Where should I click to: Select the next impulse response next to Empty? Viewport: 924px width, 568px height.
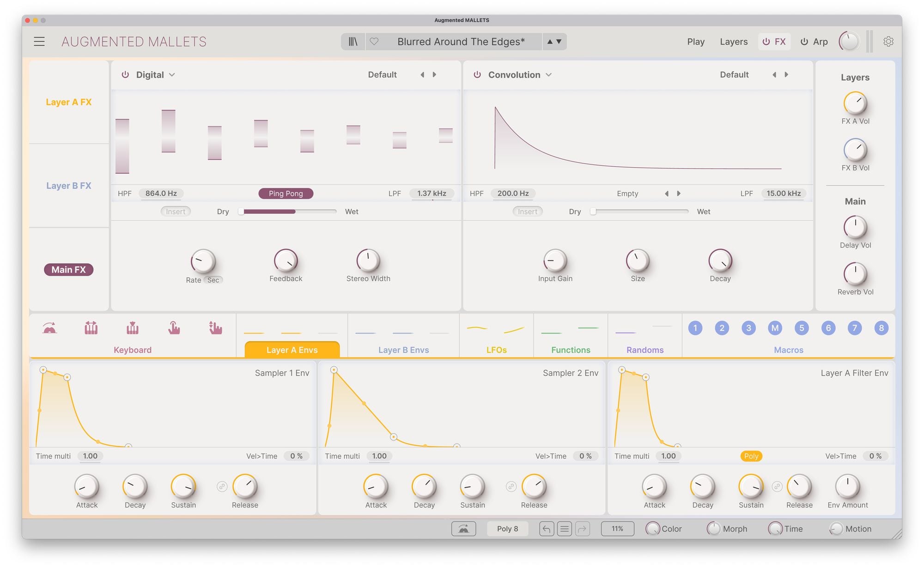click(679, 193)
